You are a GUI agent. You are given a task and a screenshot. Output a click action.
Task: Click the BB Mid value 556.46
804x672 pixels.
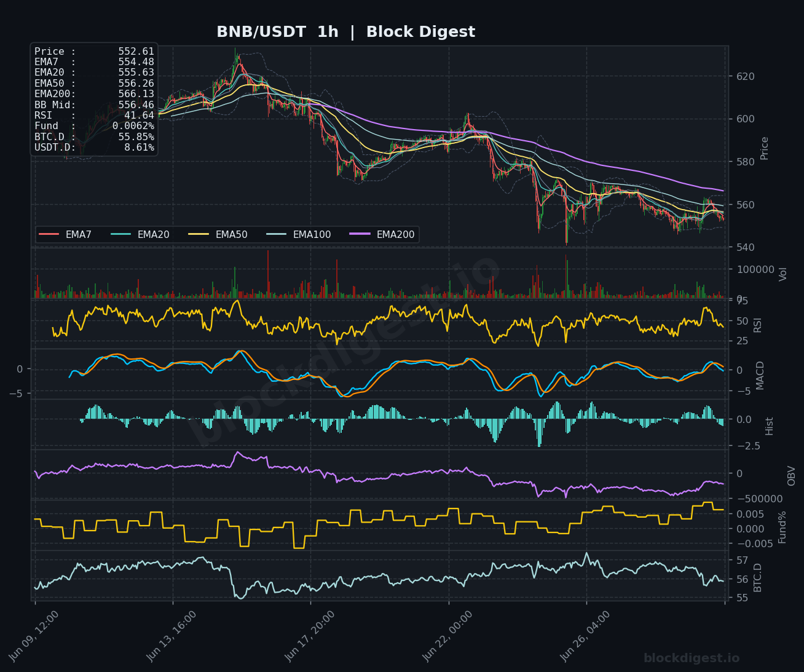(136, 105)
